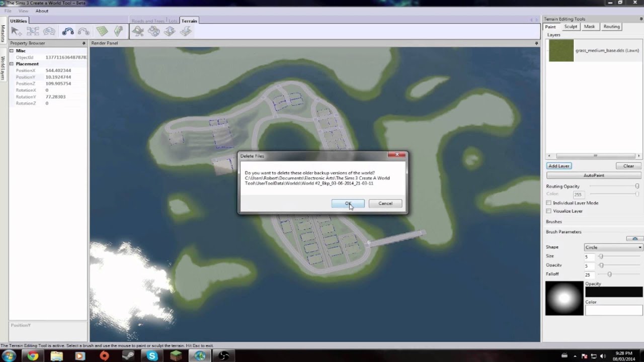Click the third terrain toolbar arrow icon
This screenshot has width=644, height=362.
coord(170,32)
